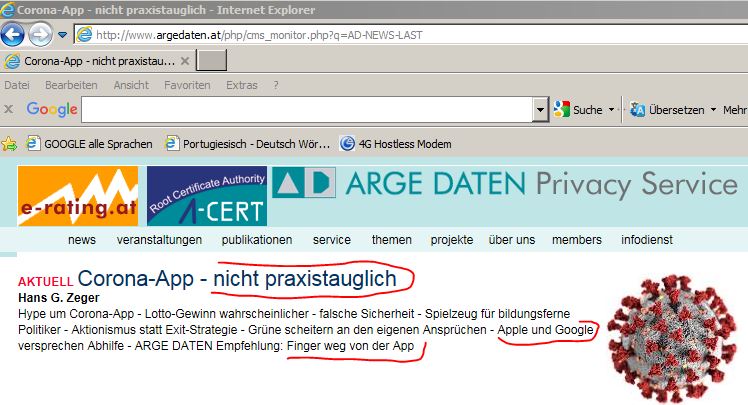
Task: Open the service navigation item
Action: click(x=332, y=239)
